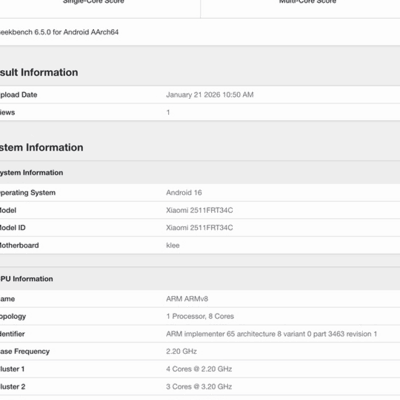The width and height of the screenshot is (400, 400).
Task: Select the Motherboard value klee
Action: click(x=173, y=245)
